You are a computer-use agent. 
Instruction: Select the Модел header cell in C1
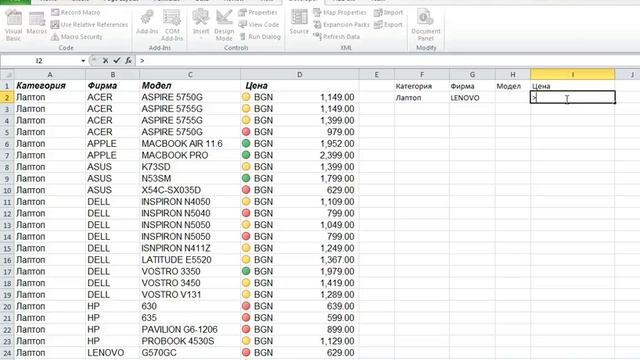190,86
